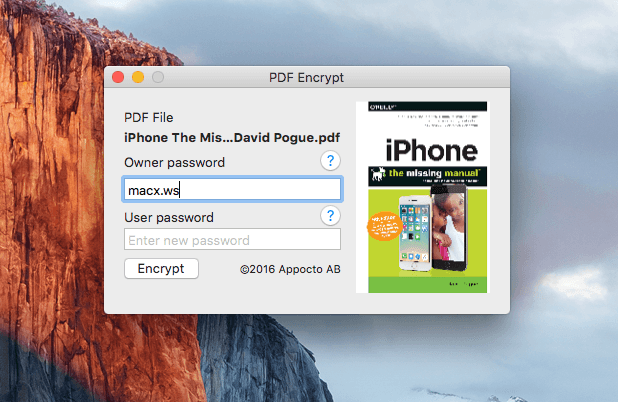The width and height of the screenshot is (618, 402).
Task: Open help for Owner password
Action: click(330, 161)
